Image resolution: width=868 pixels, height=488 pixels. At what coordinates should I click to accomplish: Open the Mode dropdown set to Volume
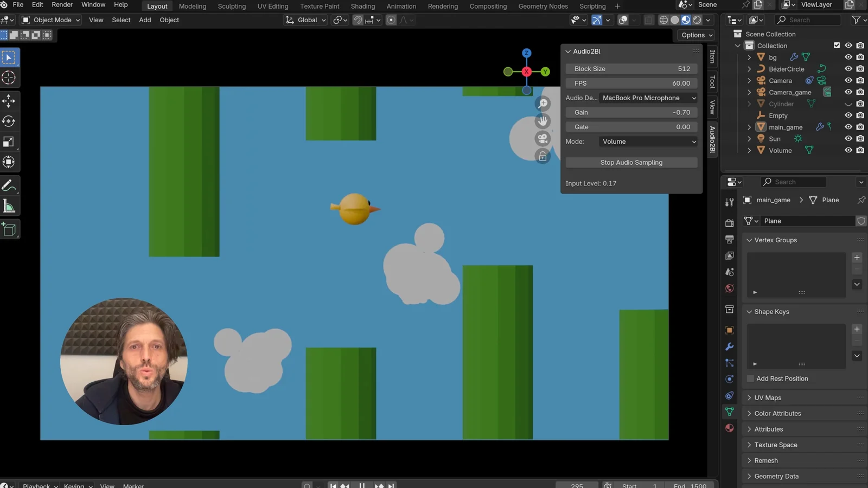[648, 142]
